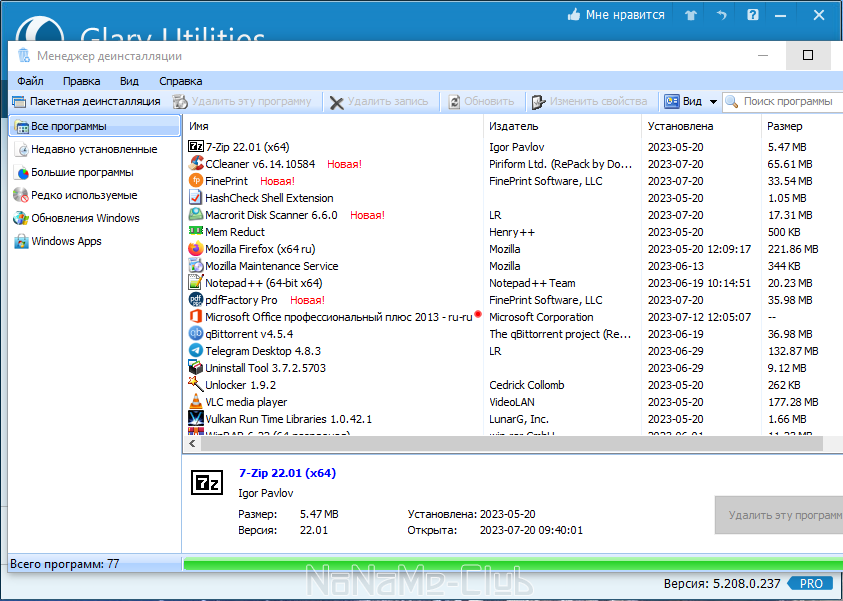
Task: Click the qBittorrent icon in list
Action: tap(196, 333)
